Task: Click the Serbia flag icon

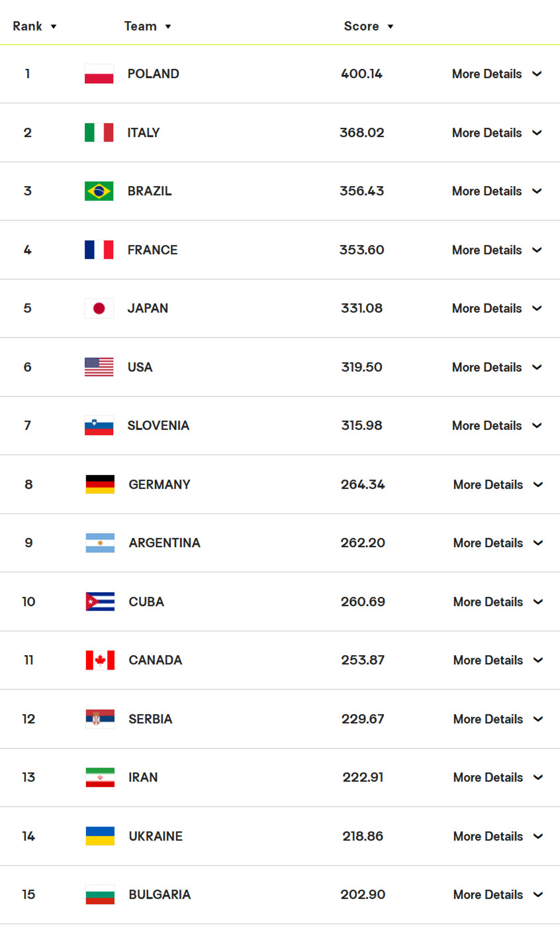Action: coord(100,719)
